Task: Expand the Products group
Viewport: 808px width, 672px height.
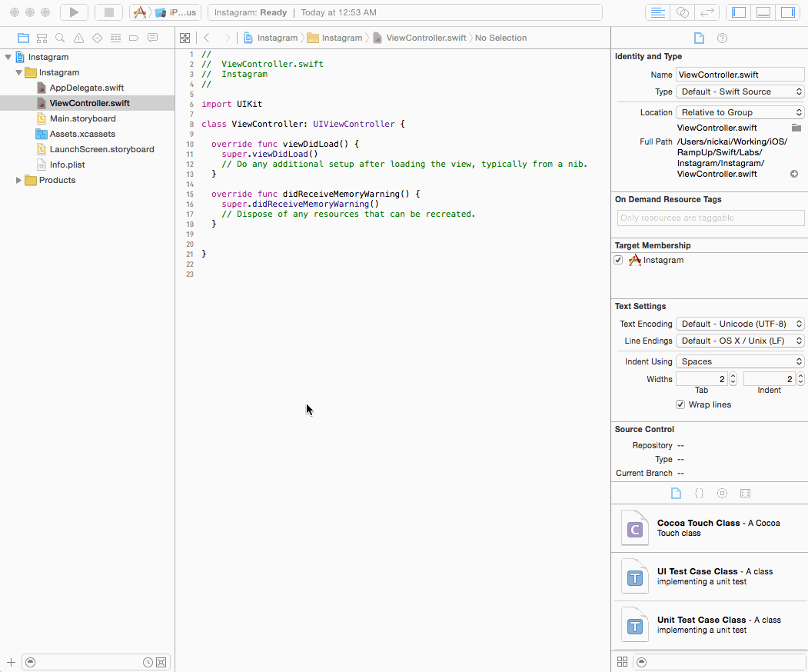Action: pos(18,180)
